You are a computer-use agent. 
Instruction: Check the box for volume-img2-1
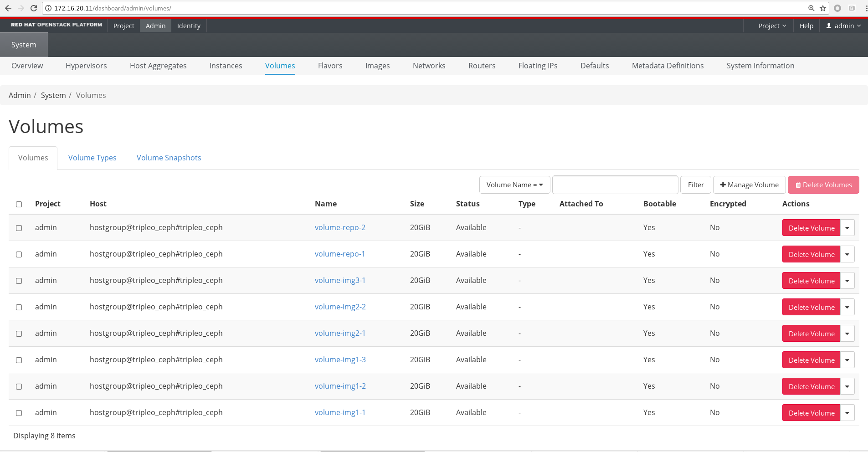[x=19, y=334]
